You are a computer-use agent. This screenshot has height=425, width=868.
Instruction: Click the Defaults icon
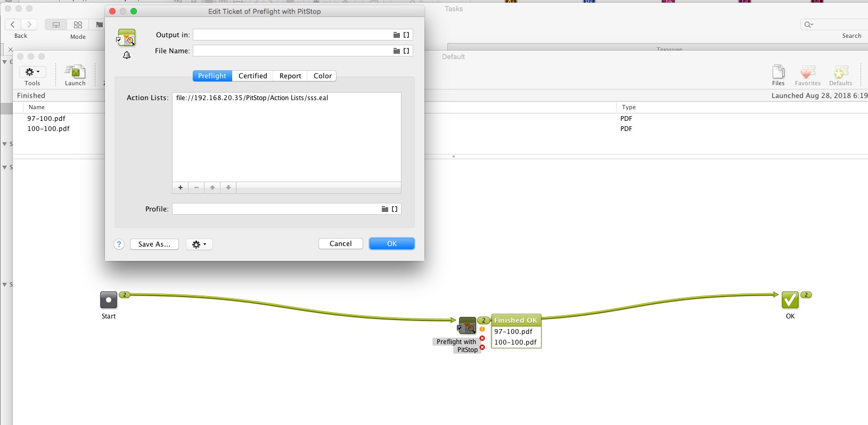[841, 72]
